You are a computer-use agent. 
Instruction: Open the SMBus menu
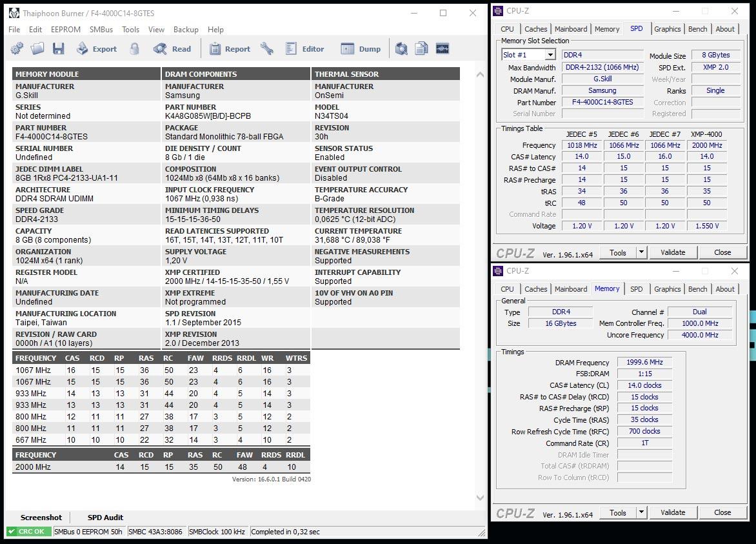101,30
